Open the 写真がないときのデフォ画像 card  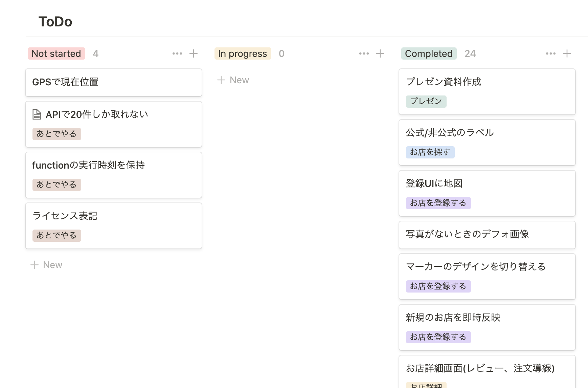487,235
